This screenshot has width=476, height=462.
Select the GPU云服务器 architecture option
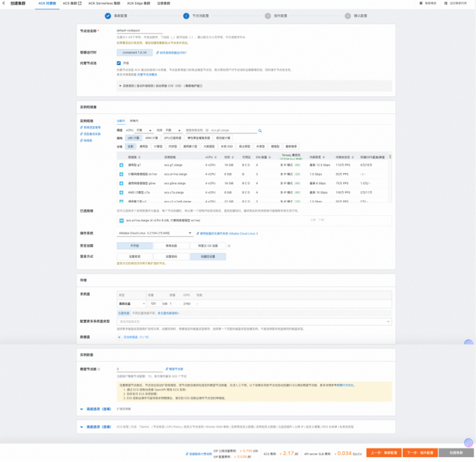[x=173, y=138]
